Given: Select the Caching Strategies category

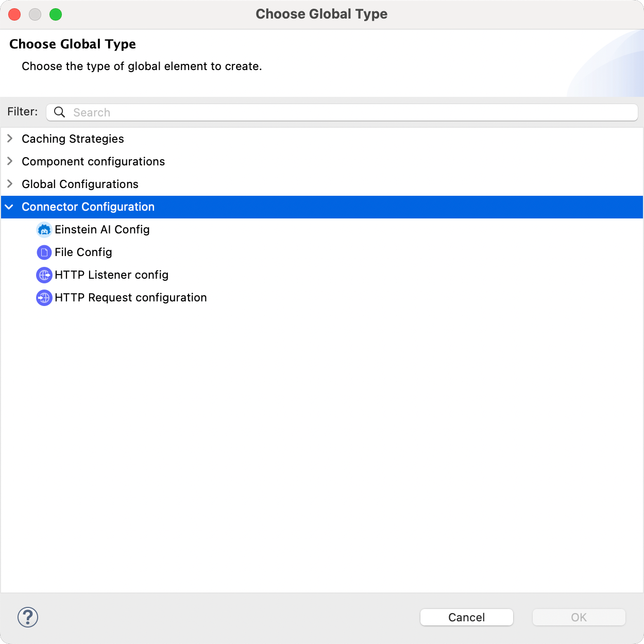Looking at the screenshot, I should pos(73,139).
